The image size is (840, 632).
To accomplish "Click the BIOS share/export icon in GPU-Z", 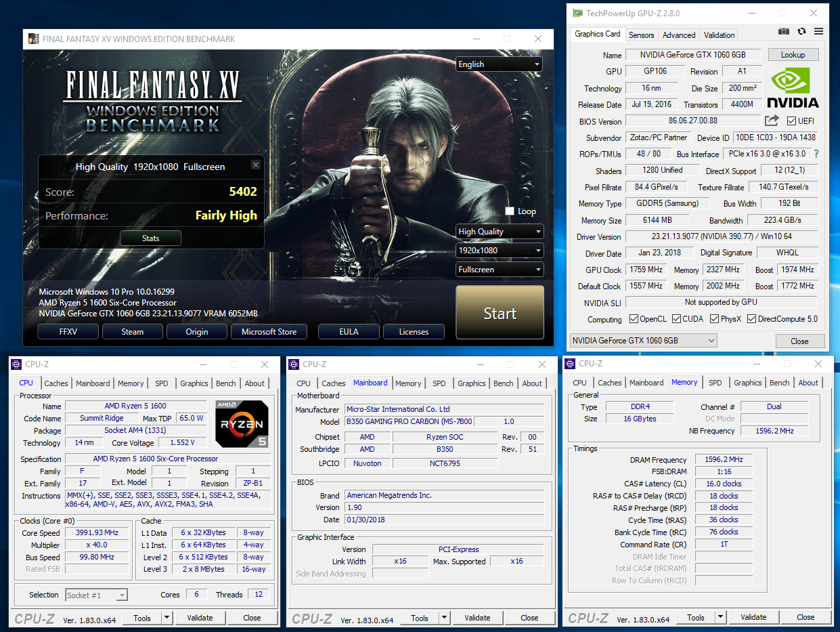I will 772,121.
